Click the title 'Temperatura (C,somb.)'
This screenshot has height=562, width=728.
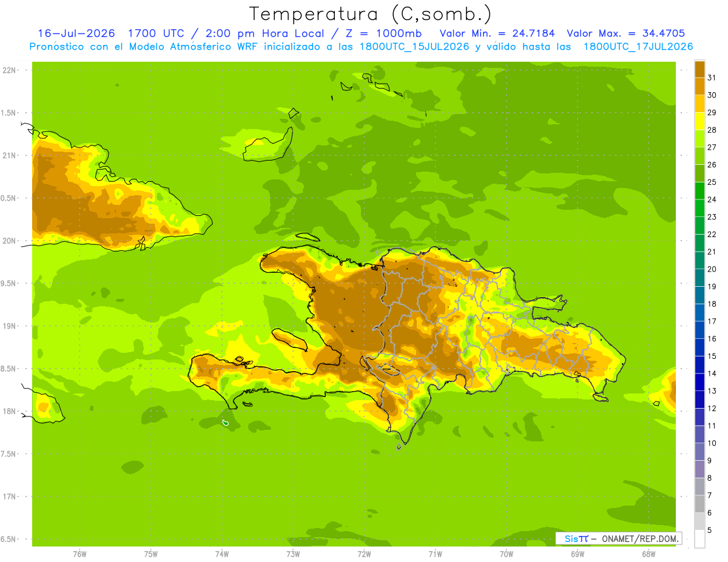(x=371, y=14)
